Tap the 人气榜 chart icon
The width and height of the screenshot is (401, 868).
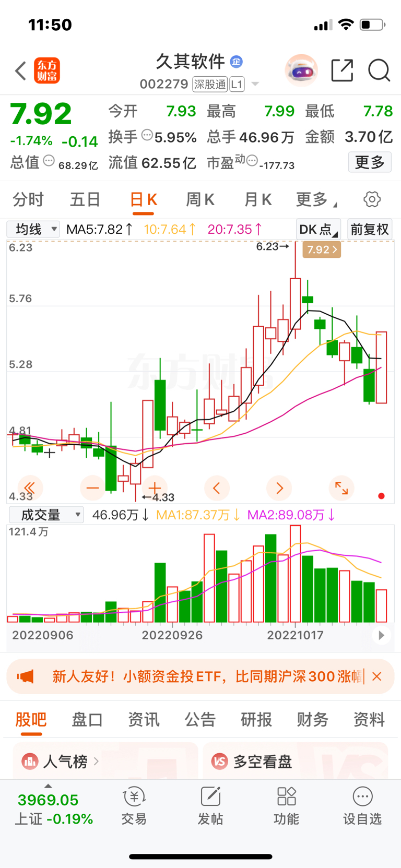pos(30,762)
